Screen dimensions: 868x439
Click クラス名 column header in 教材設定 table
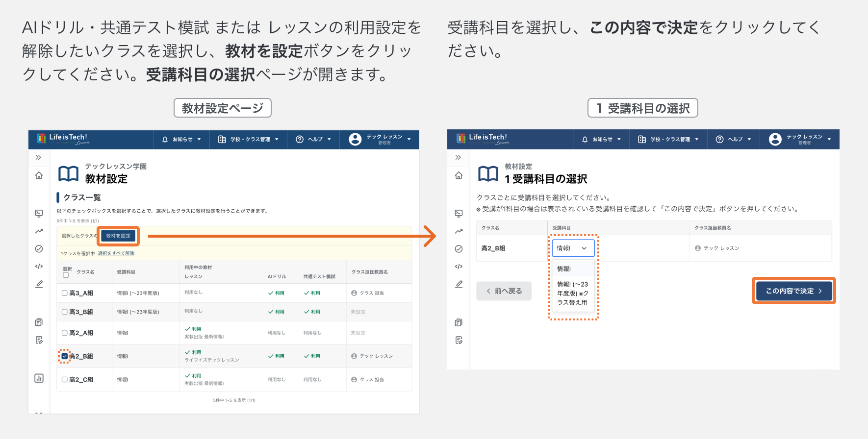[x=86, y=272]
